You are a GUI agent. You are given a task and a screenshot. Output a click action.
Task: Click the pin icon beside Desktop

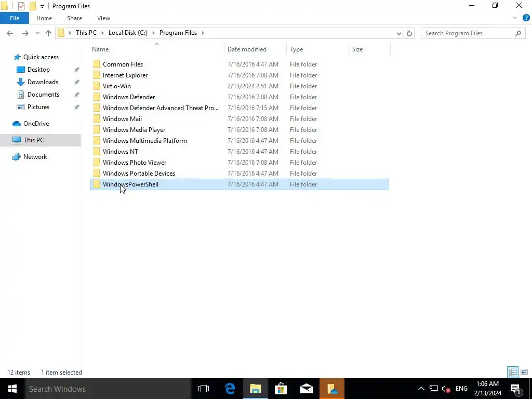click(x=77, y=70)
